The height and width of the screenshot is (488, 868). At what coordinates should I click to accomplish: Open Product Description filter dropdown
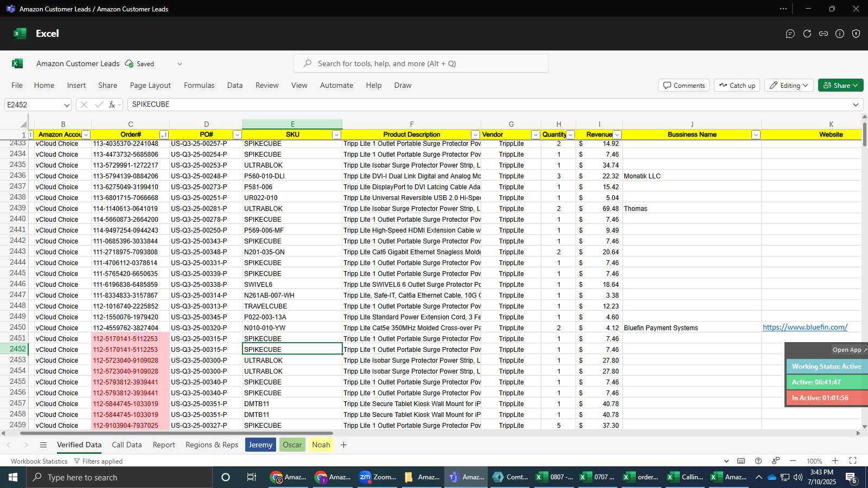(475, 135)
